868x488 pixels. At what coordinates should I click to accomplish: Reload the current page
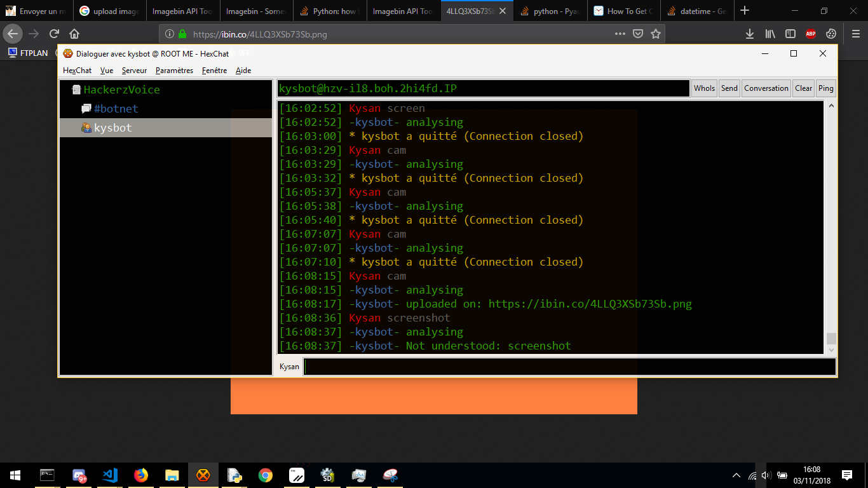point(54,34)
